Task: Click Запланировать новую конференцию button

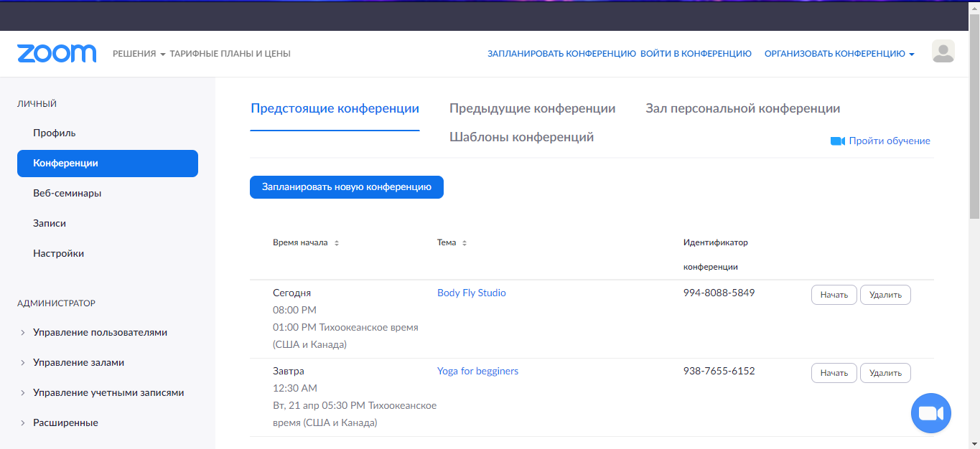Action: point(347,187)
